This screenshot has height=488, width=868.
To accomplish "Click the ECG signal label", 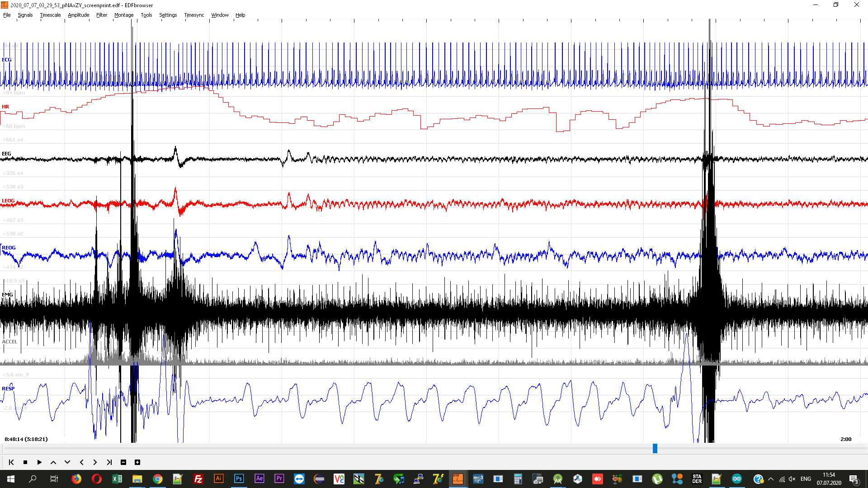I will [7, 60].
